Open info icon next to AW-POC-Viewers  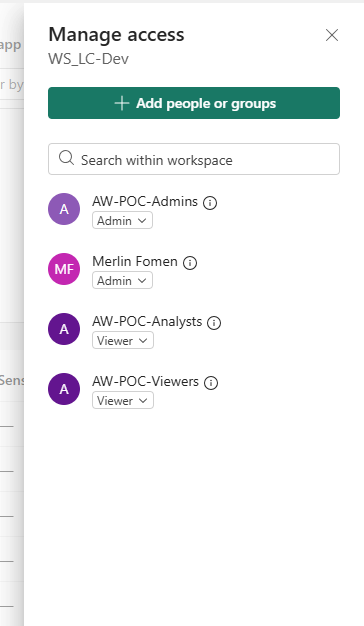tap(211, 383)
